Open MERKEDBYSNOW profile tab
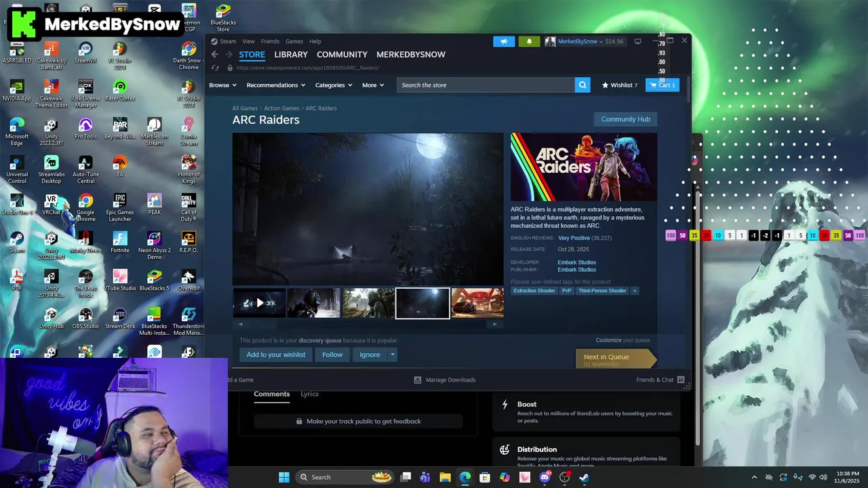Image resolution: width=868 pixels, height=488 pixels. tap(411, 55)
